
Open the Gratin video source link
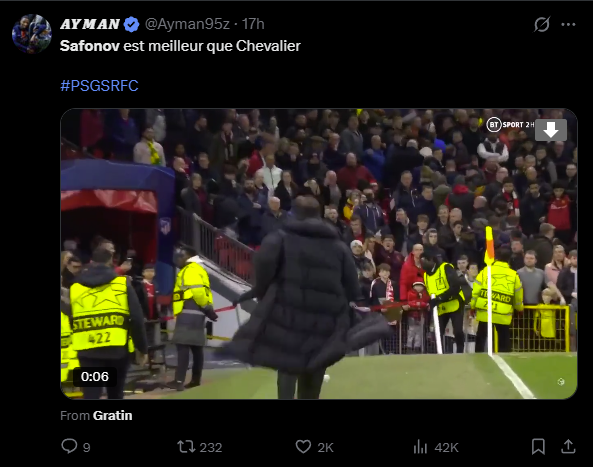(x=113, y=416)
